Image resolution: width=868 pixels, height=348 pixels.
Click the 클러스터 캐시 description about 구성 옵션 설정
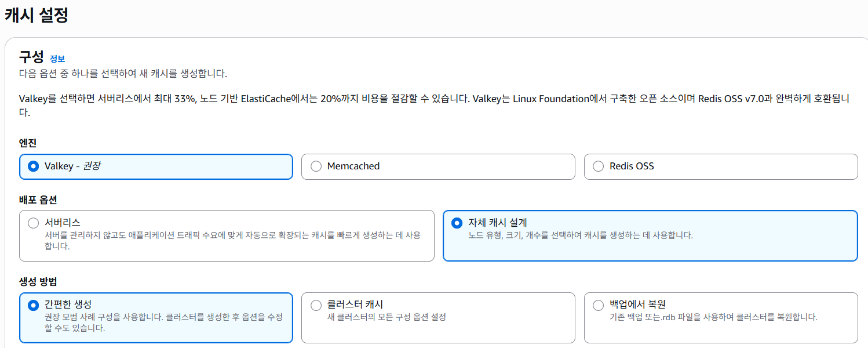(x=386, y=317)
